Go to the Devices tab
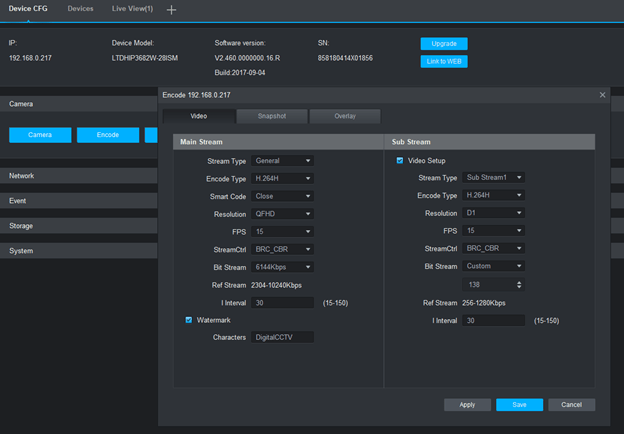624x434 pixels. 80,9
